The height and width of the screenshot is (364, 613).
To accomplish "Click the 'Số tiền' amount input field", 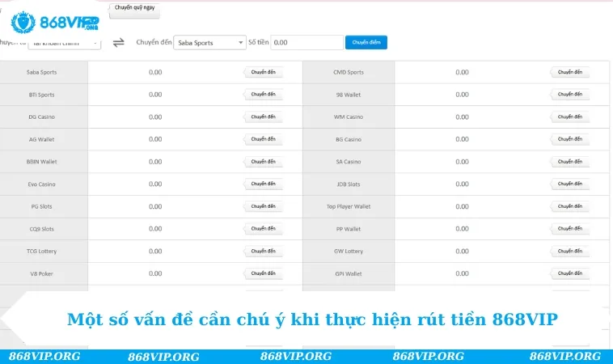I will (306, 43).
